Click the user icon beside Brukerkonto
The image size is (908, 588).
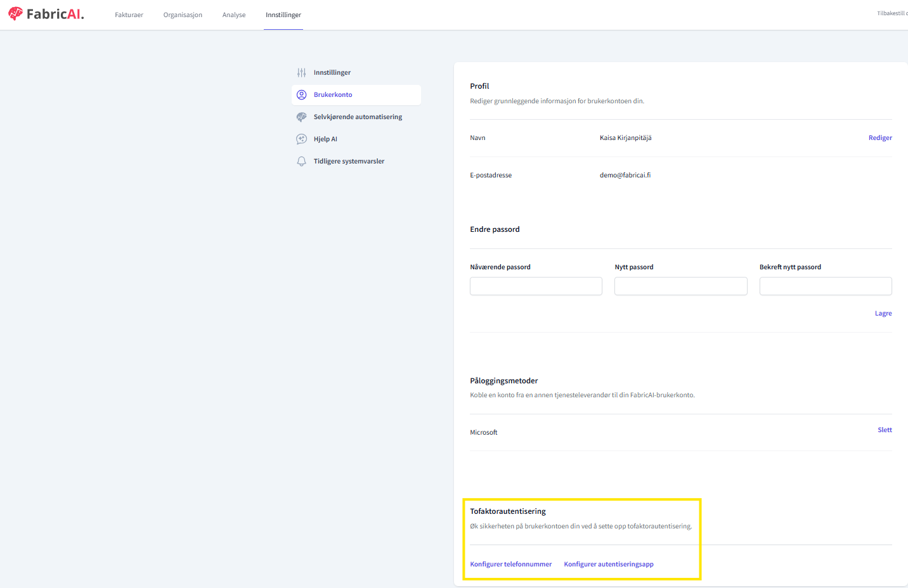click(x=302, y=95)
